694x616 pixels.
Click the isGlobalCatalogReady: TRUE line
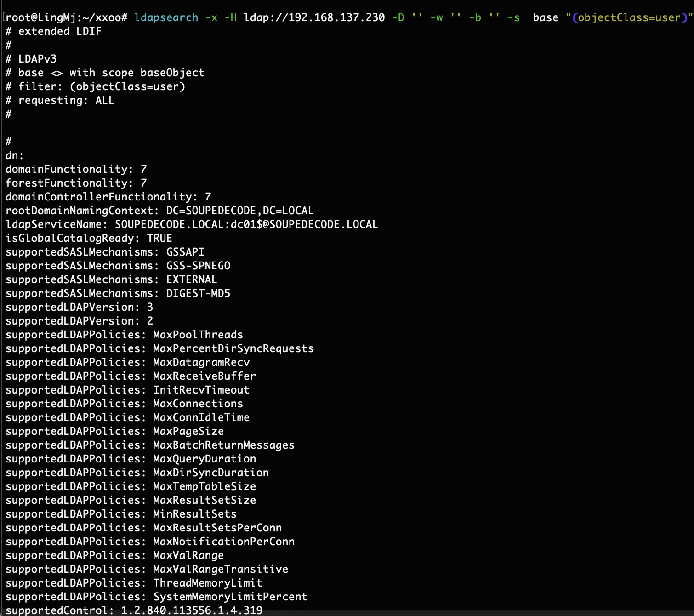click(x=89, y=238)
